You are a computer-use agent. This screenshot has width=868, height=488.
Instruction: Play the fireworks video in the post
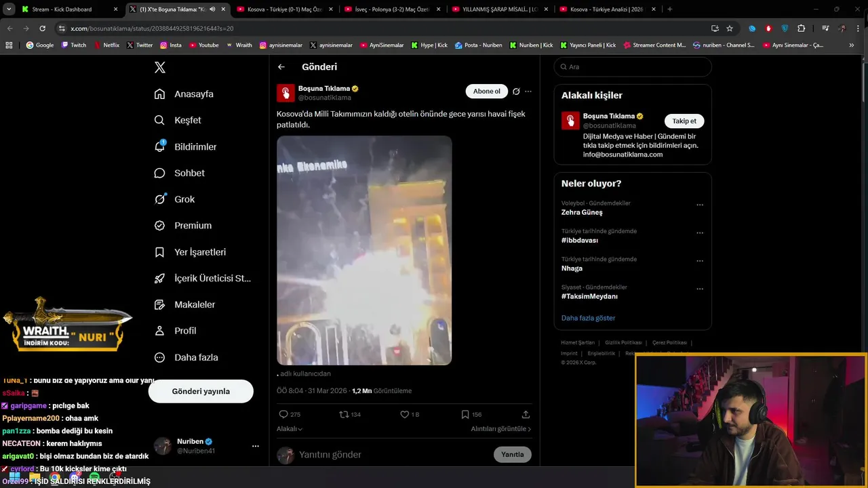click(x=364, y=250)
